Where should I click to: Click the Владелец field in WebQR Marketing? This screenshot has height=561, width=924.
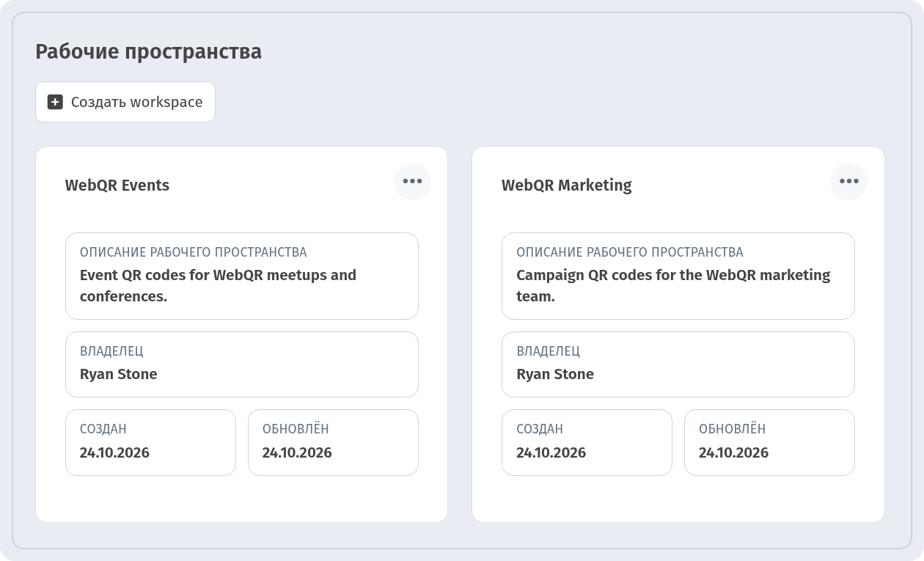click(x=678, y=364)
